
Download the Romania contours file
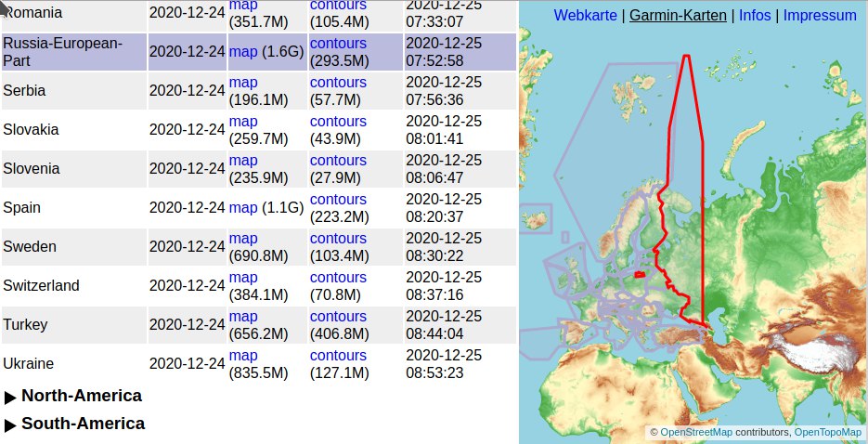pyautogui.click(x=338, y=6)
